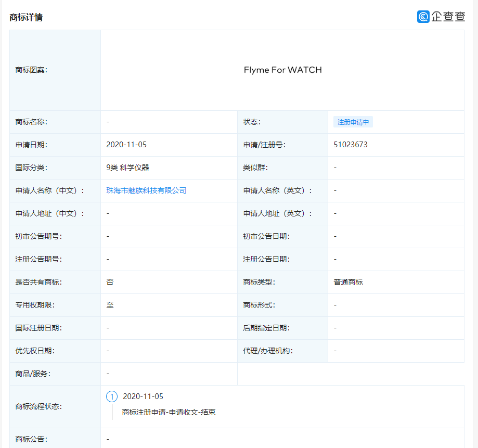Click the step 1 circle in 商标流程状态
This screenshot has height=448, width=478.
(112, 396)
